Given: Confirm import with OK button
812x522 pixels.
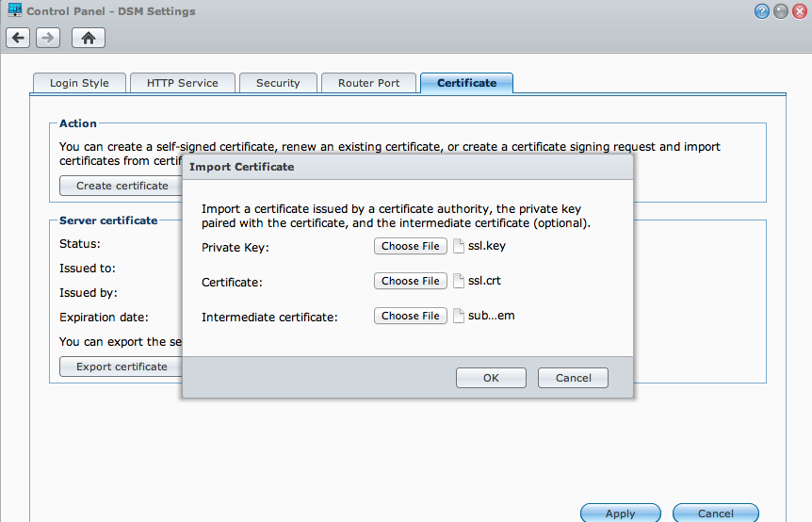Looking at the screenshot, I should tap(491, 377).
